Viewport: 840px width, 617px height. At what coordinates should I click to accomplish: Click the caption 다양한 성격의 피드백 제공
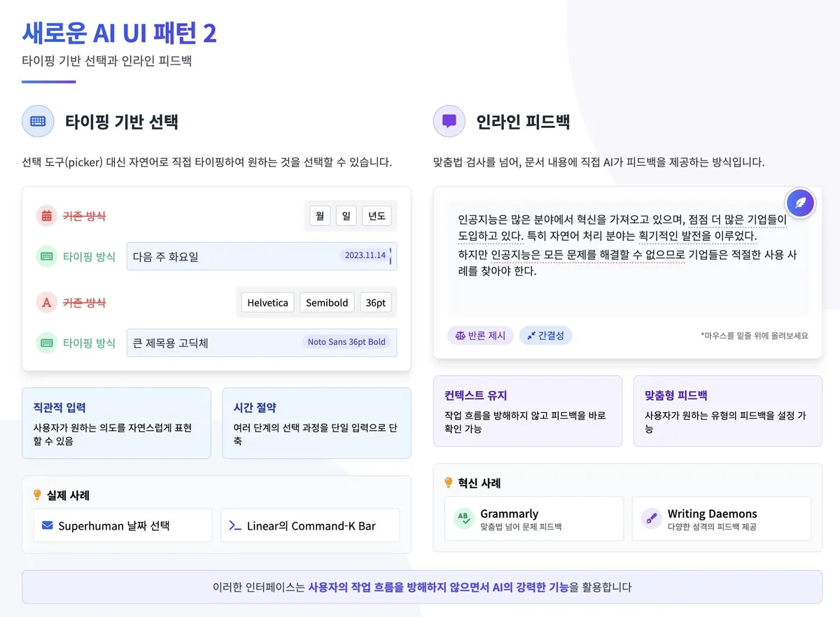(712, 527)
